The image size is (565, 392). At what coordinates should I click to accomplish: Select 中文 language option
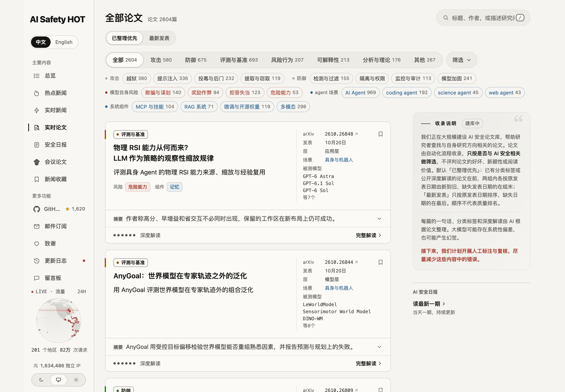tap(41, 42)
